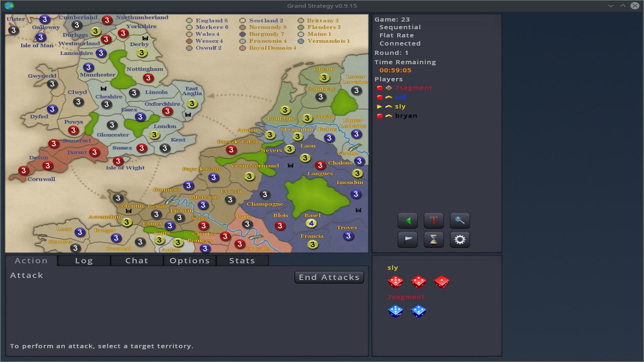Click the crown icon next to bryan
The height and width of the screenshot is (362, 644).
coord(388,115)
